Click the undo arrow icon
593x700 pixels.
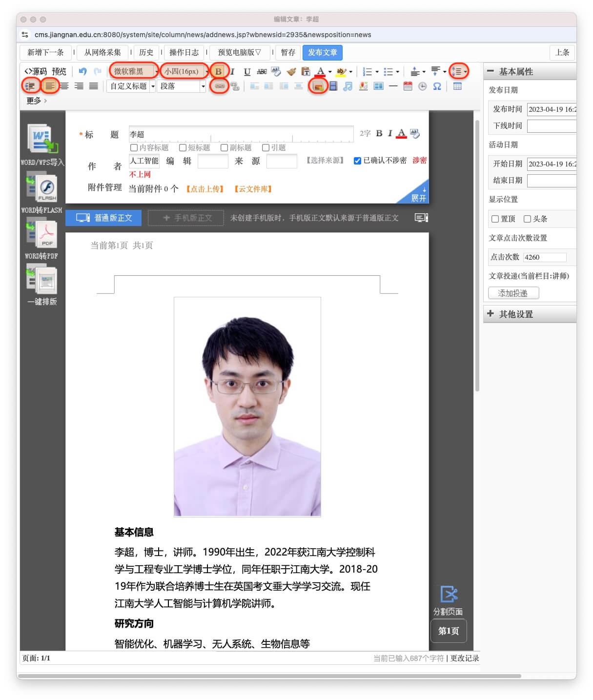point(82,72)
